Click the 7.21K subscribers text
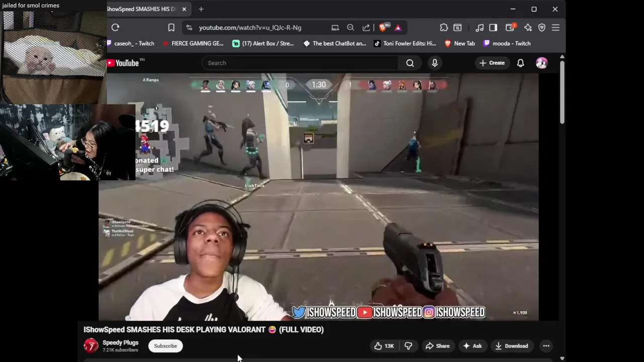This screenshot has height=362, width=644. coord(120,350)
